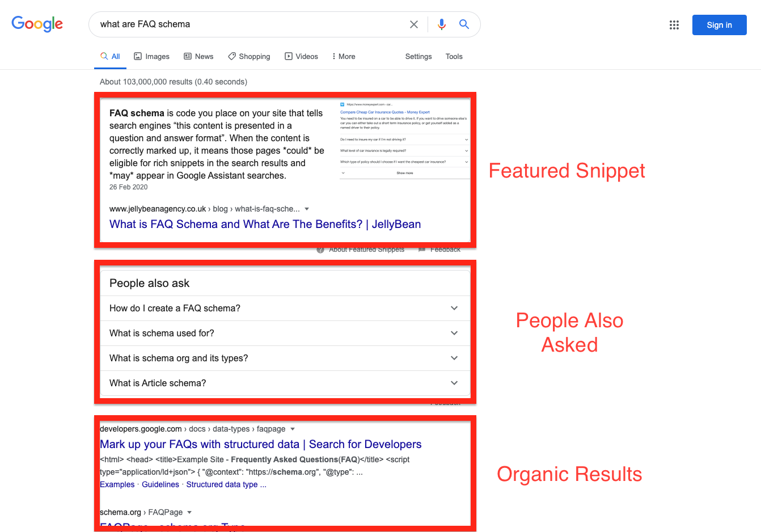Open 'What is FAQ Schema' JellyBean link
The image size is (761, 532).
pos(265,224)
